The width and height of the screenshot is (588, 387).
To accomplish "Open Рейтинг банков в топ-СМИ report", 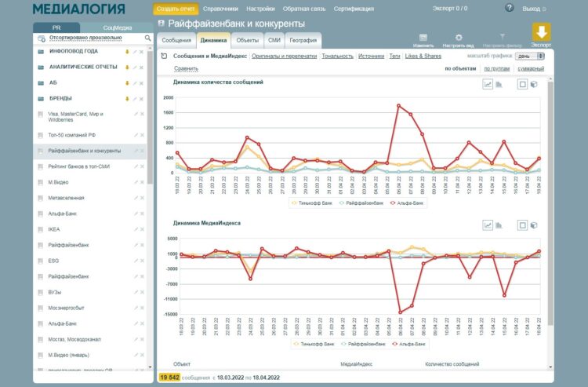I will [x=78, y=166].
